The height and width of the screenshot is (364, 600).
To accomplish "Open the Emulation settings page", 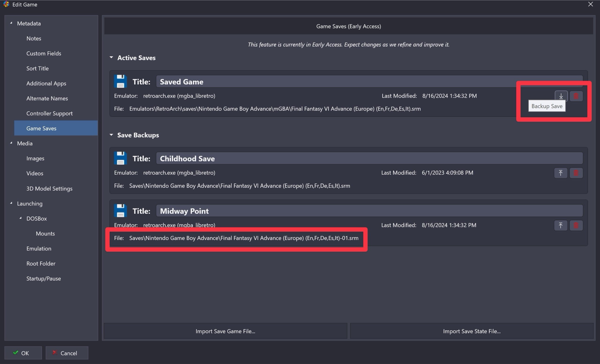I will point(39,249).
